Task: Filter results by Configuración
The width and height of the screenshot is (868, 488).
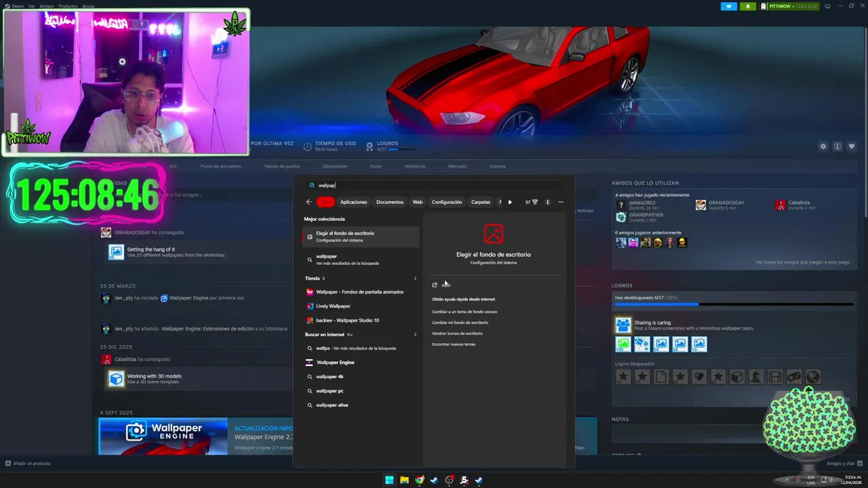Action: pyautogui.click(x=447, y=202)
